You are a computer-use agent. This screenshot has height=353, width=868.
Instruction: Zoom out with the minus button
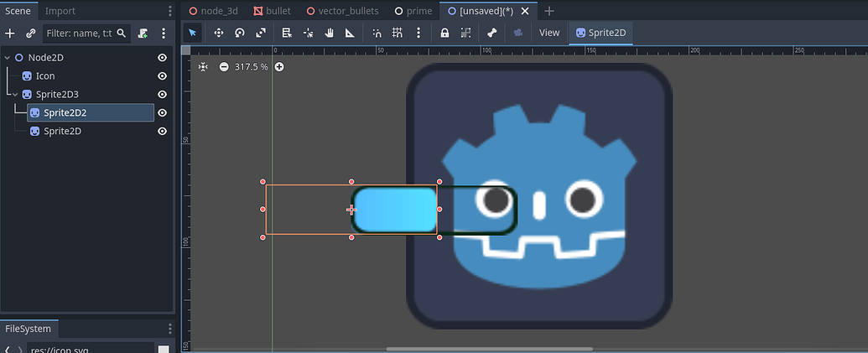pyautogui.click(x=224, y=67)
